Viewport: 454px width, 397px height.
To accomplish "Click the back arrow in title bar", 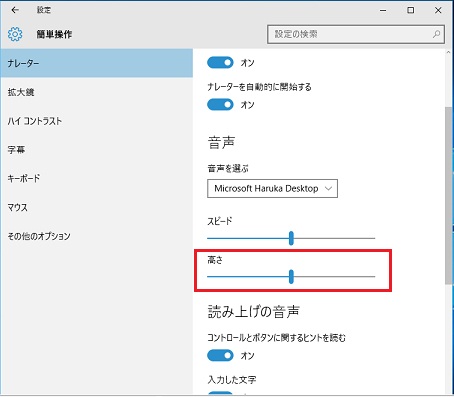I will 15,10.
